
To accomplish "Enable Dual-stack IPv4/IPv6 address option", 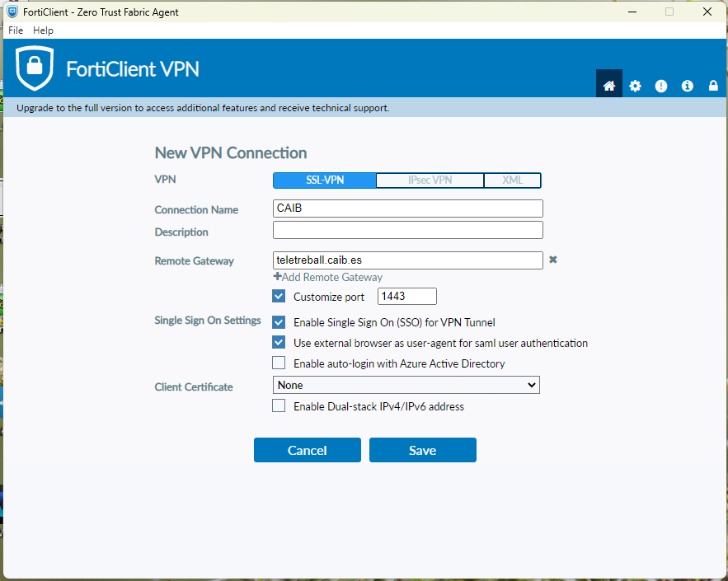I will 279,406.
